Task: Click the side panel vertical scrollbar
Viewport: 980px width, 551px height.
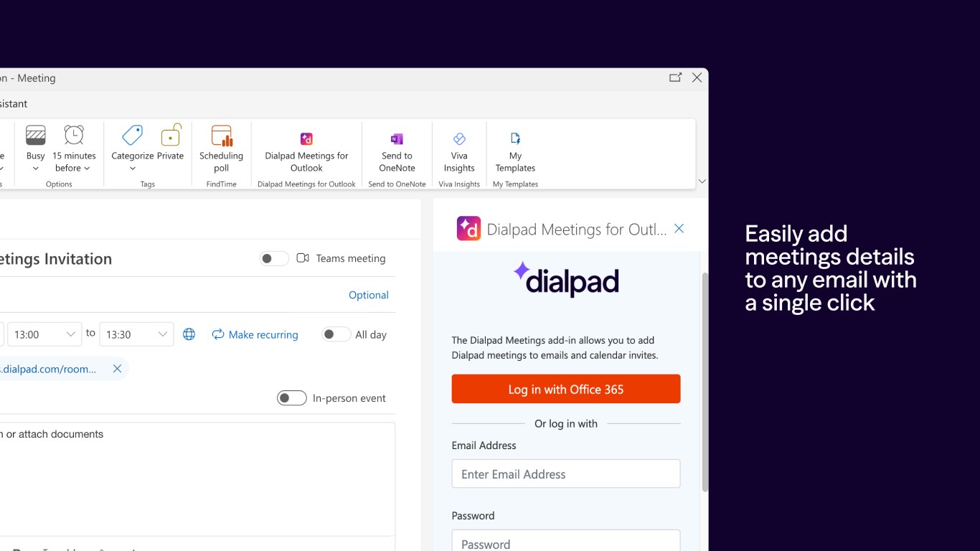Action: tap(705, 382)
